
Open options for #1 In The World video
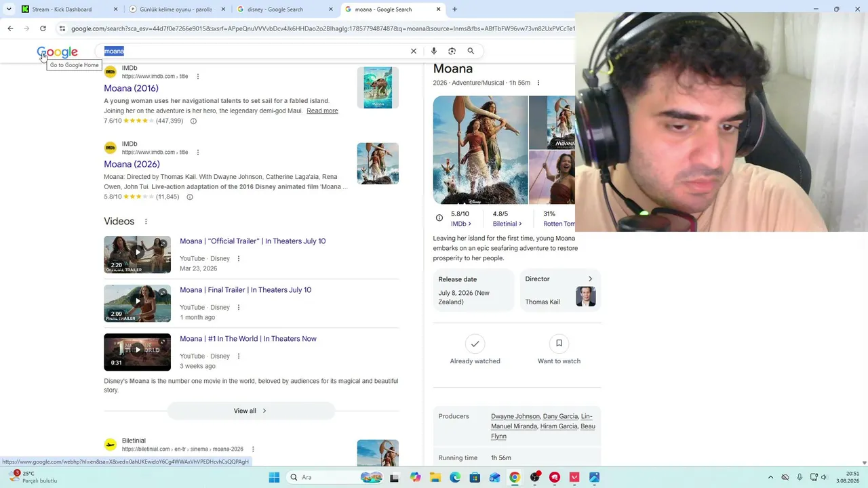coord(239,357)
